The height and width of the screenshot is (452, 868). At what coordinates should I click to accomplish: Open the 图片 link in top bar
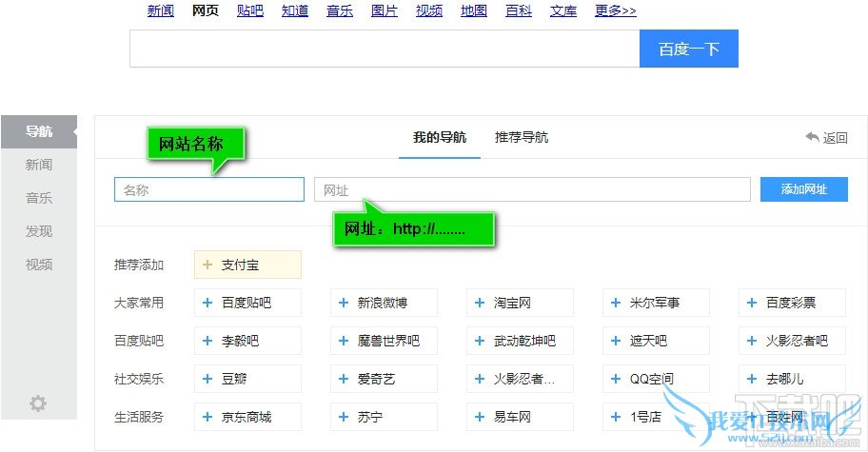pyautogui.click(x=385, y=10)
